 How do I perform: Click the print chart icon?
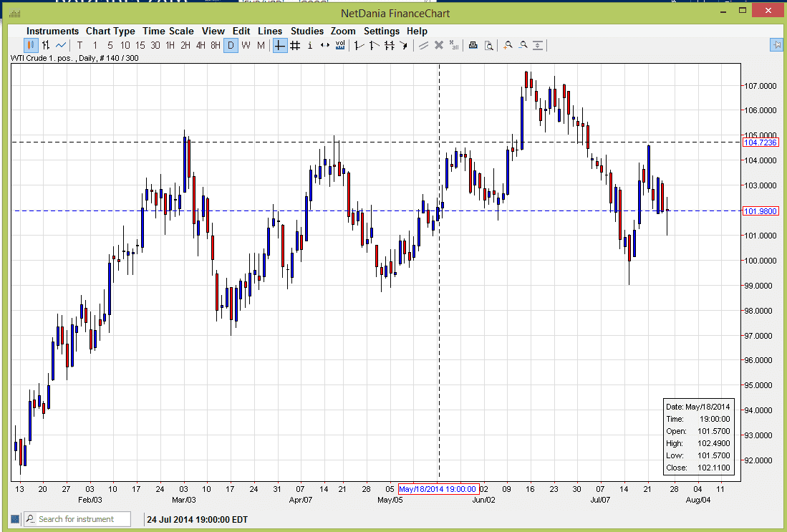(473, 44)
